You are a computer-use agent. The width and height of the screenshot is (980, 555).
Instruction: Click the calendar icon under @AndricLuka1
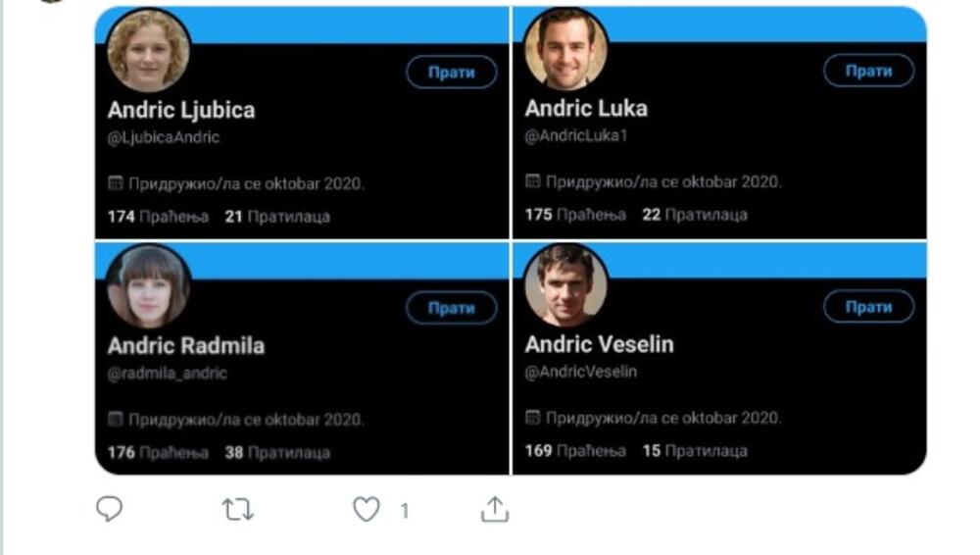pos(532,181)
